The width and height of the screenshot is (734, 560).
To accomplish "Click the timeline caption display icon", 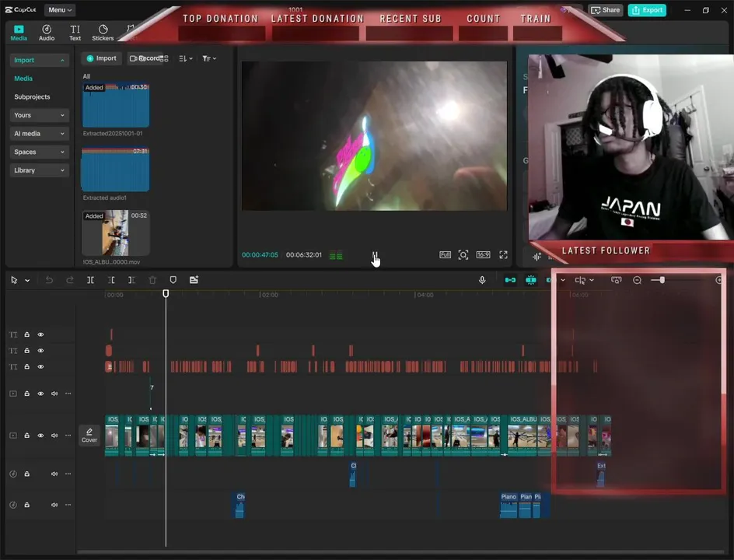I will pyautogui.click(x=617, y=280).
